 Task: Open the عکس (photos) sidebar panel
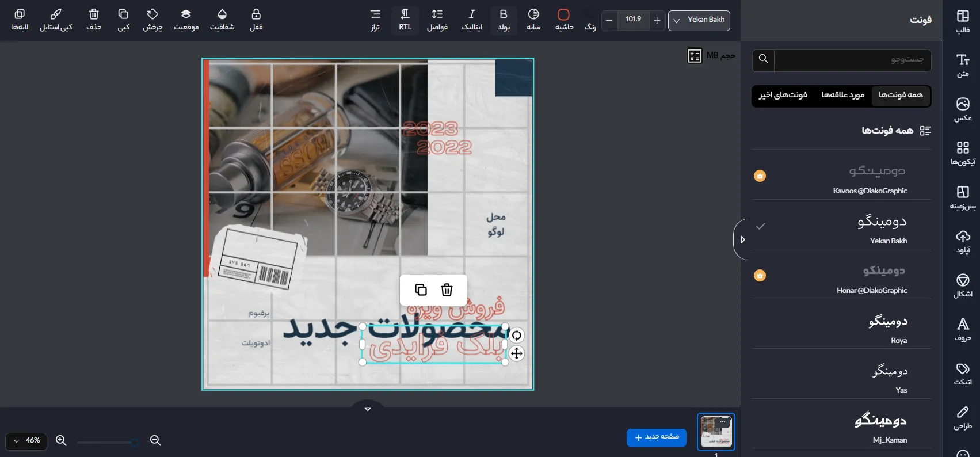tap(963, 109)
